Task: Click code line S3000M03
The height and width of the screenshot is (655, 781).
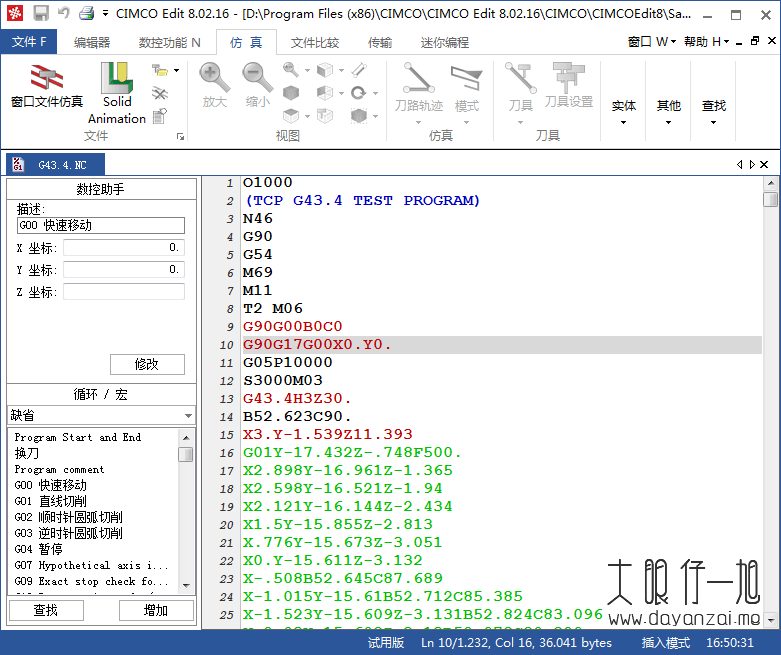Action: point(282,381)
